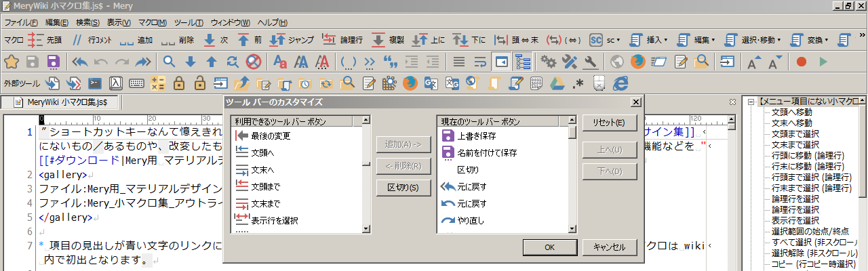Open the マクロ(M) menu
Viewport: 868px width, 271px height.
pos(152,22)
